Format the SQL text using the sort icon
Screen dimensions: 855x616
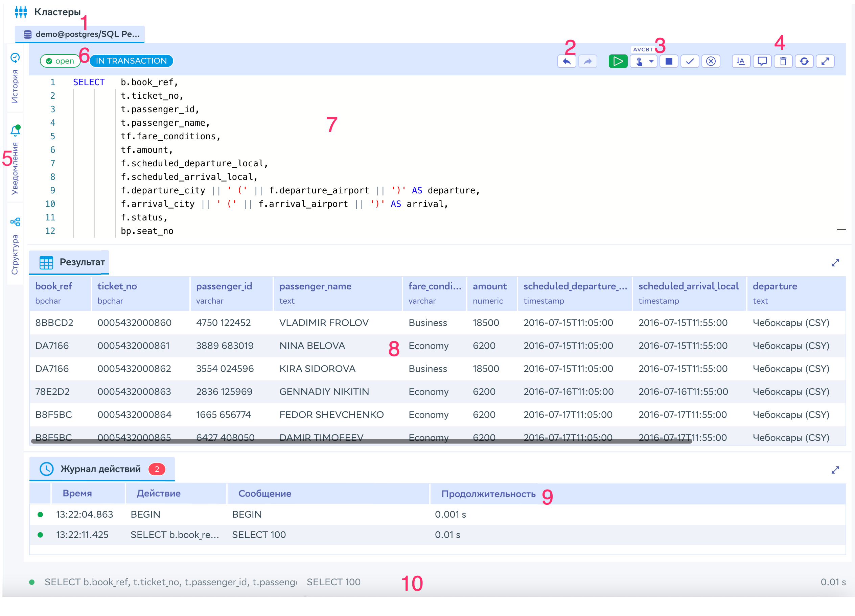tap(741, 61)
